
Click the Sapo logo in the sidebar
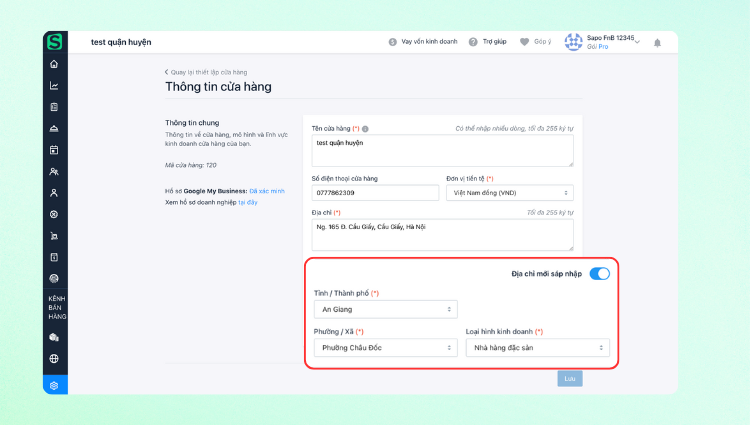[x=54, y=42]
